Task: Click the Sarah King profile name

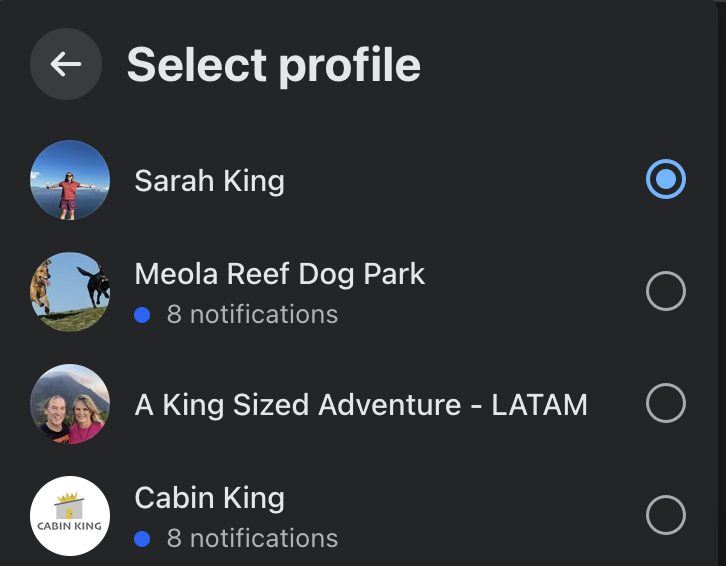Action: (209, 181)
